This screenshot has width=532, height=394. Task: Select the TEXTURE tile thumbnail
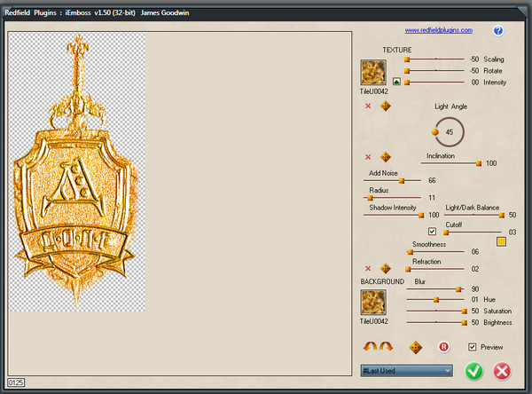372,72
